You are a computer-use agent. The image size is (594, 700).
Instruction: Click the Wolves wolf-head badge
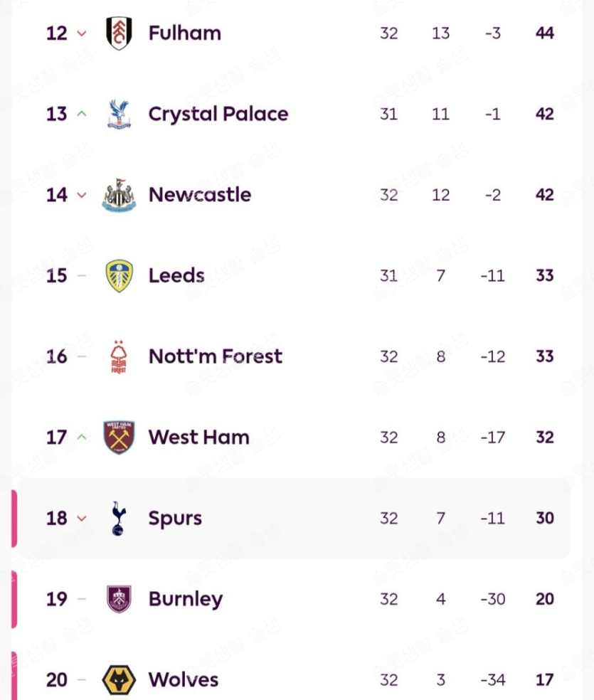point(119,680)
